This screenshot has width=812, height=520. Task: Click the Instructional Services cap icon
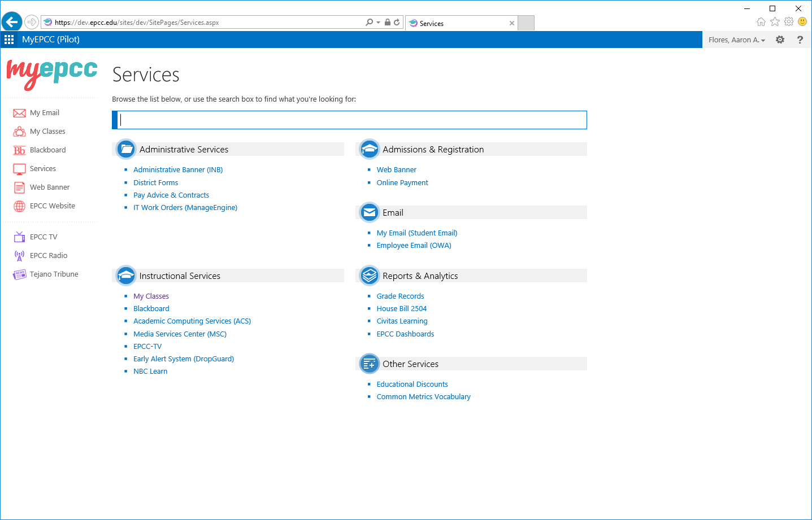pos(126,276)
